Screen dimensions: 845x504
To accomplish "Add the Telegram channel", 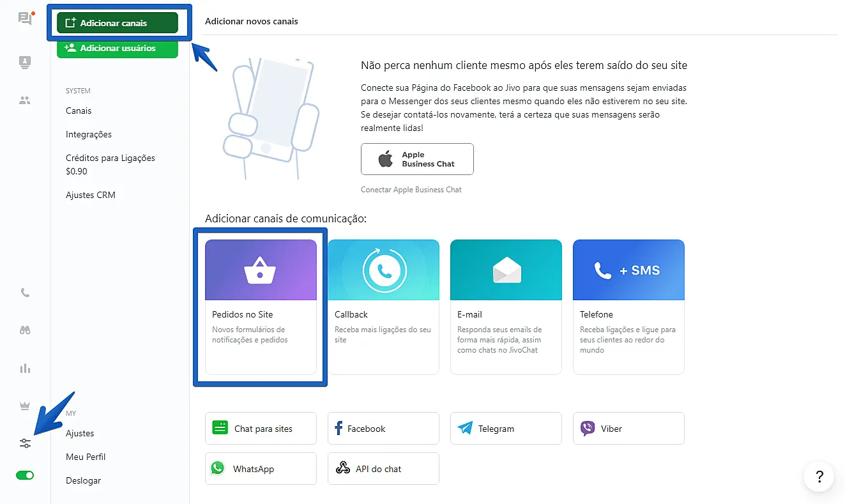I will coord(506,429).
